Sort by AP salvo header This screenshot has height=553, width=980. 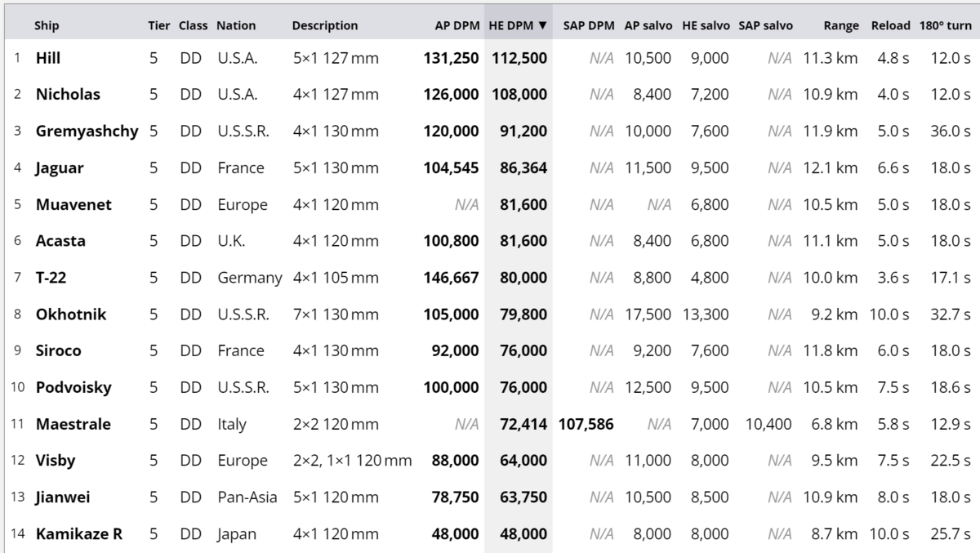click(648, 25)
